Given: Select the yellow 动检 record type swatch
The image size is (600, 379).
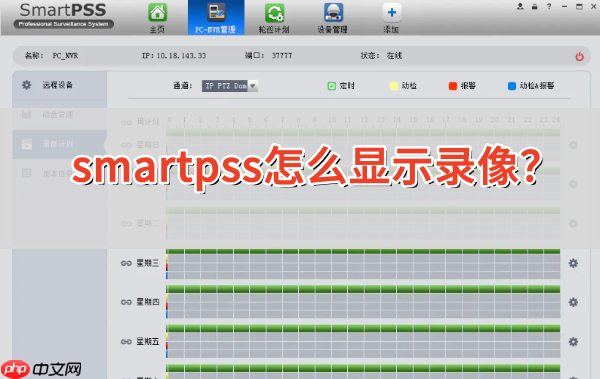Looking at the screenshot, I should tap(394, 86).
